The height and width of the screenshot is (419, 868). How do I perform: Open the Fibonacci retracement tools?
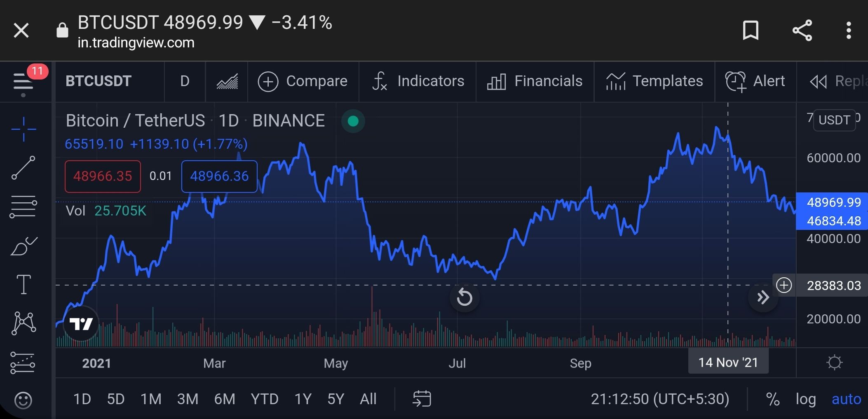coord(23,206)
